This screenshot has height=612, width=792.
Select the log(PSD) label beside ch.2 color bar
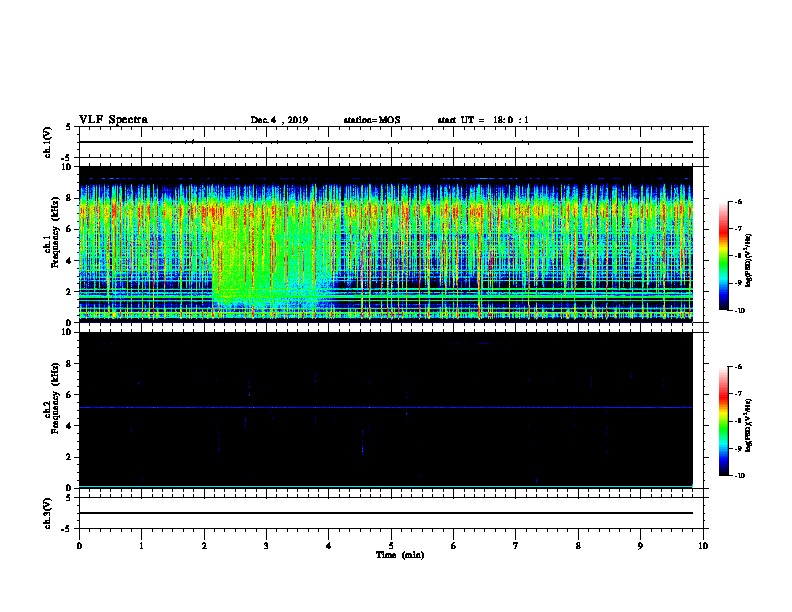pyautogui.click(x=749, y=425)
